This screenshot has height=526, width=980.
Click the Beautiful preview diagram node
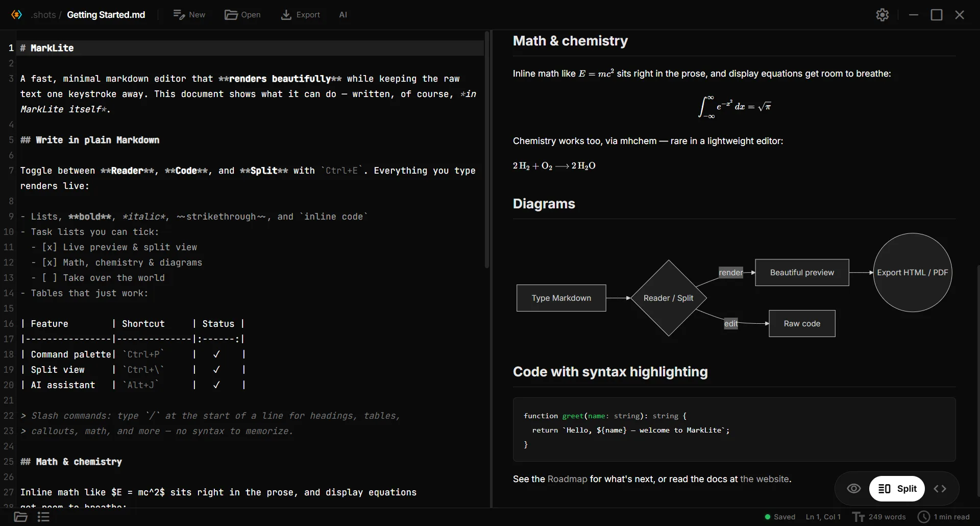point(802,273)
